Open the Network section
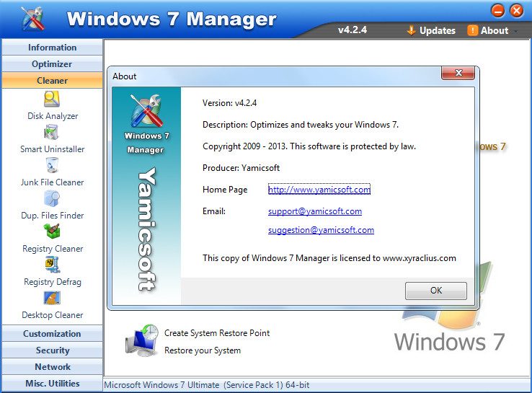Viewport: 532px width, 393px height. click(x=52, y=367)
